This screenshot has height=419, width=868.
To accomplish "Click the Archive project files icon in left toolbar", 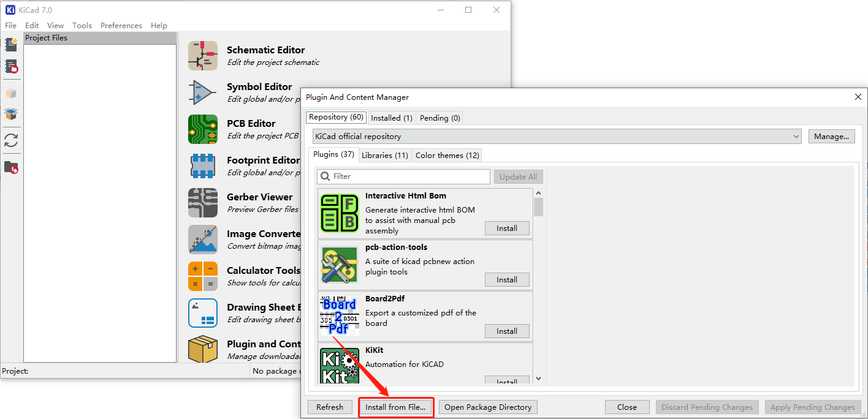I will (x=11, y=94).
